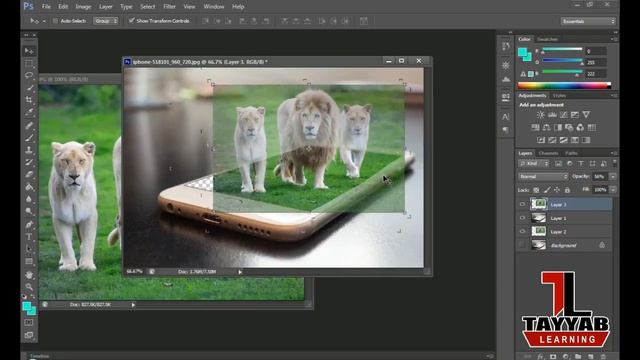
Task: Select the Clone Stamp tool
Action: tap(29, 150)
